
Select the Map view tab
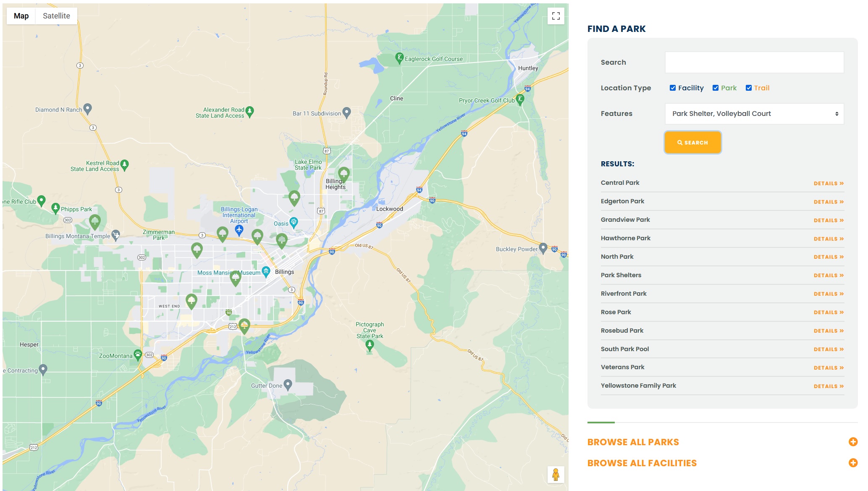click(x=21, y=16)
